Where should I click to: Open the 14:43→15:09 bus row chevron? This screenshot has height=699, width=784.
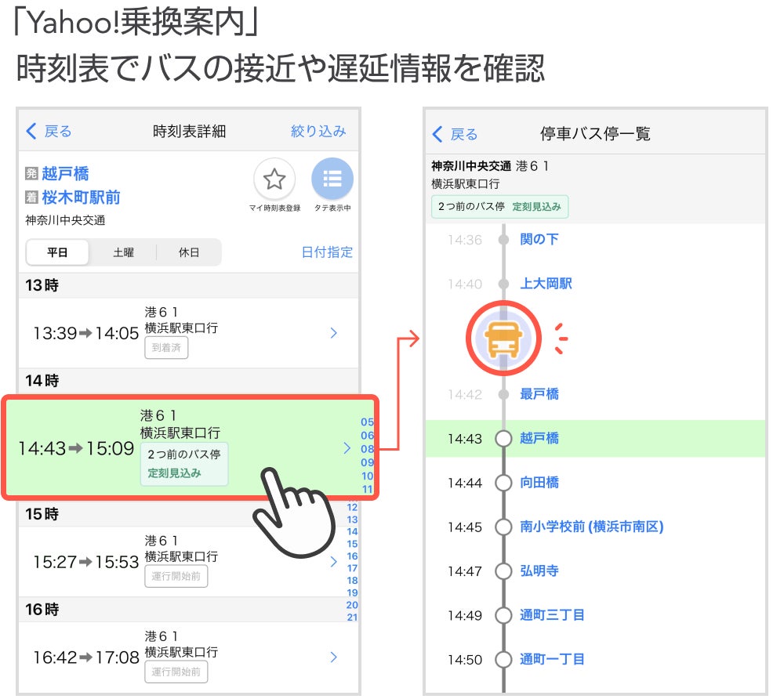tap(347, 448)
